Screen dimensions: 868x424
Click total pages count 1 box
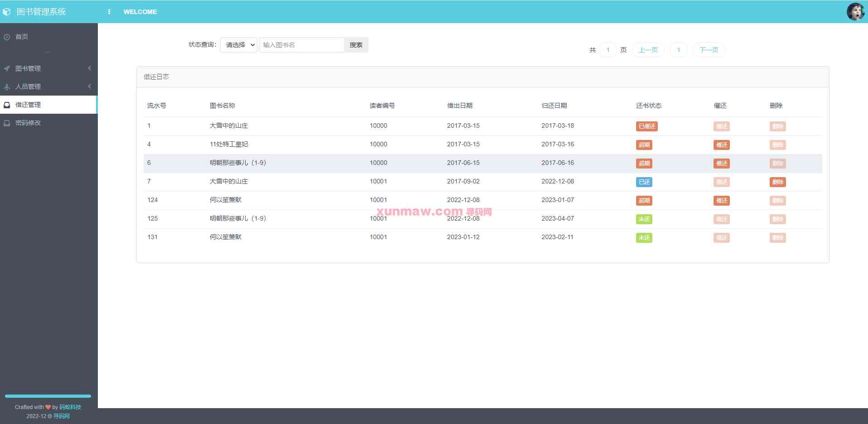608,50
